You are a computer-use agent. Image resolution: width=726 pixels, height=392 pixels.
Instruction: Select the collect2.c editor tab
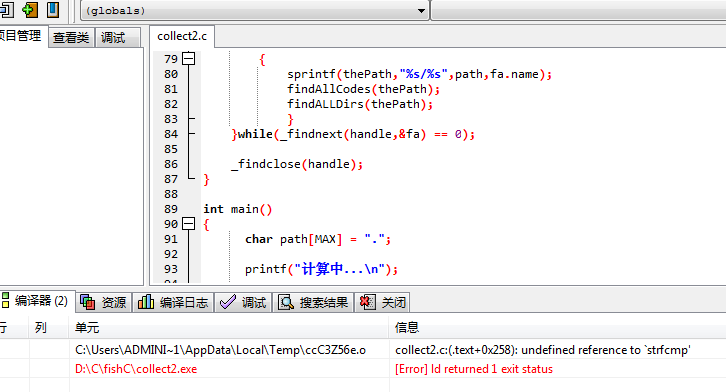[x=182, y=36]
